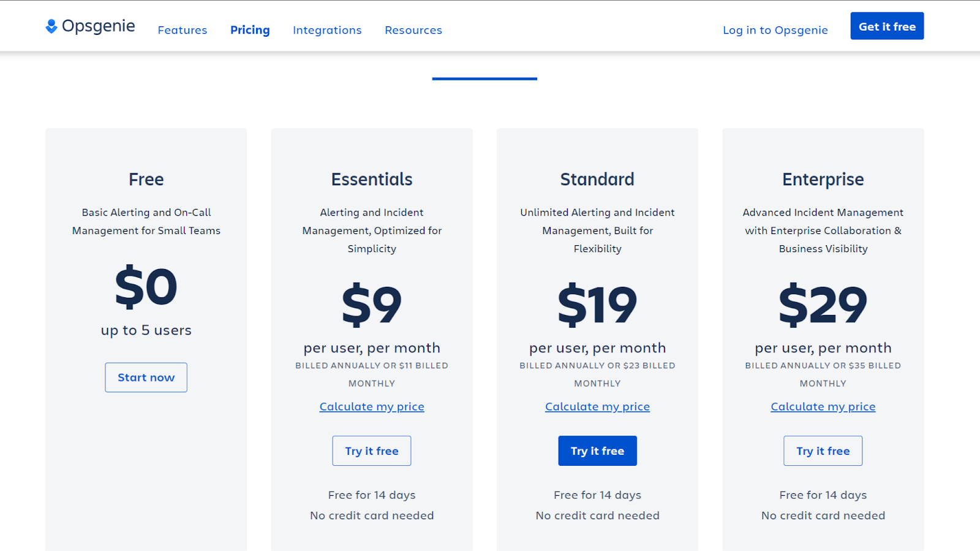The height and width of the screenshot is (551, 980).
Task: Click 'Business Visibility' description line
Action: [x=823, y=249]
